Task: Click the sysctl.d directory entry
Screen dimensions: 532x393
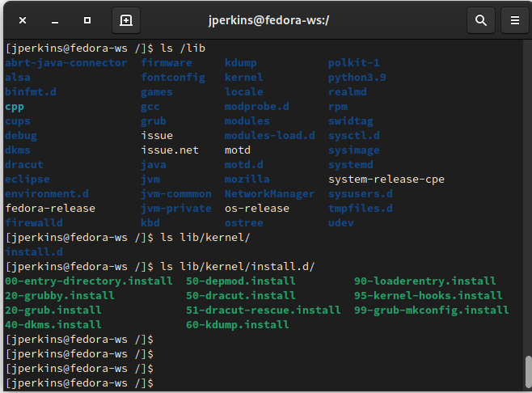Action: coord(354,136)
